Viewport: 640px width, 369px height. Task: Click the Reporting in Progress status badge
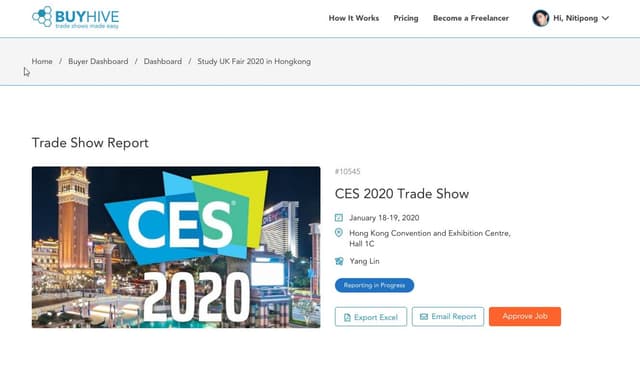pyautogui.click(x=374, y=285)
